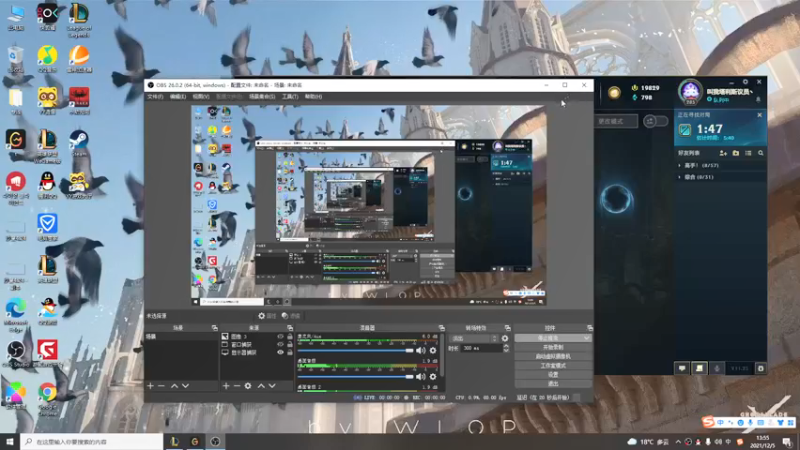Click Exit in OBS Controls
Screen dimensions: 800x450
point(553,383)
